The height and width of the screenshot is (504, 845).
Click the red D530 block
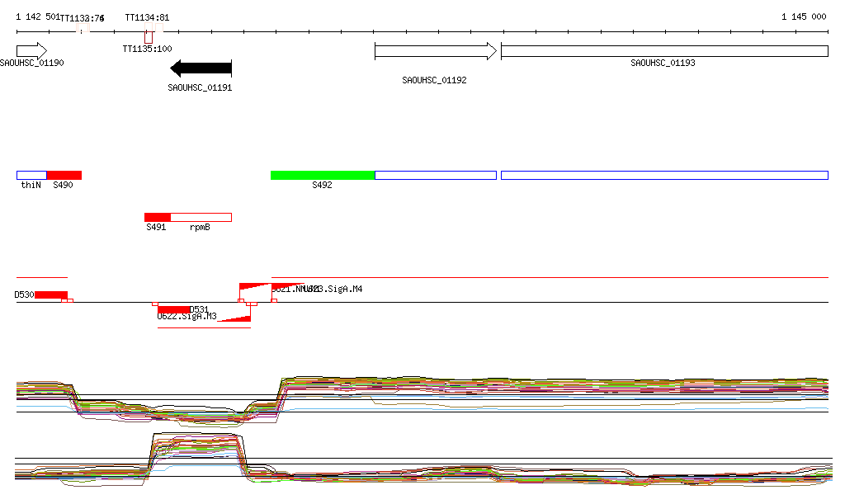[x=50, y=294]
